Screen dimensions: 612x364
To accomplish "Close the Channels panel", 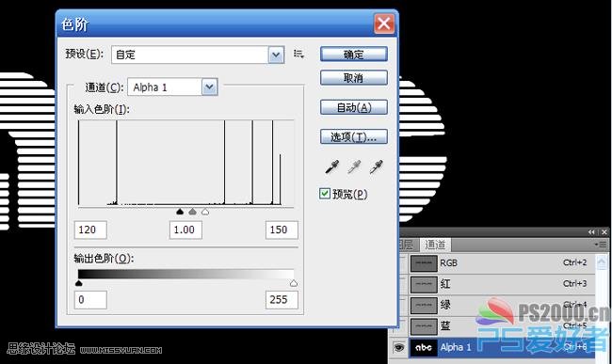I will click(604, 232).
